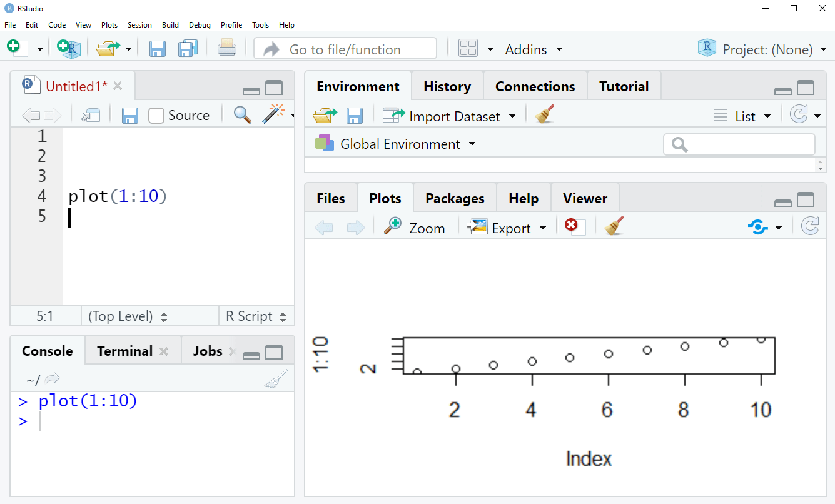Save workspace icon in Environment pane
This screenshot has height=504, width=835.
[355, 116]
